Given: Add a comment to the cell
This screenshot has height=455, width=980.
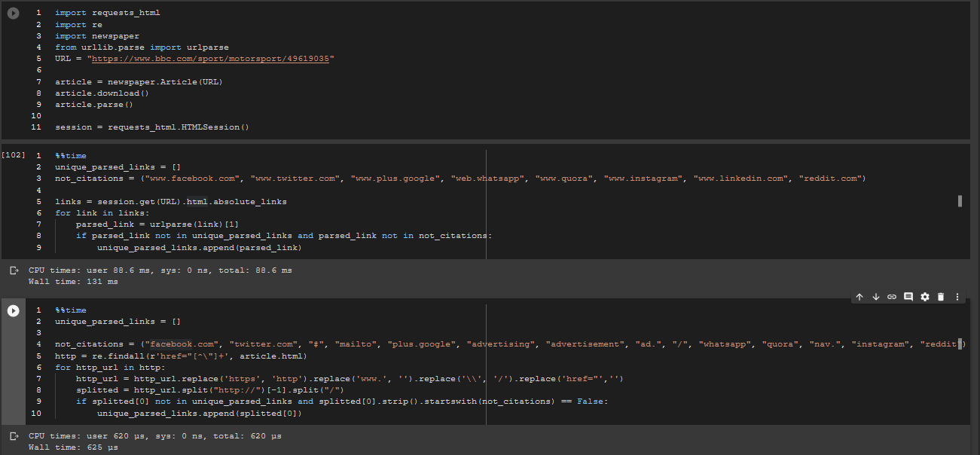Looking at the screenshot, I should click(908, 297).
